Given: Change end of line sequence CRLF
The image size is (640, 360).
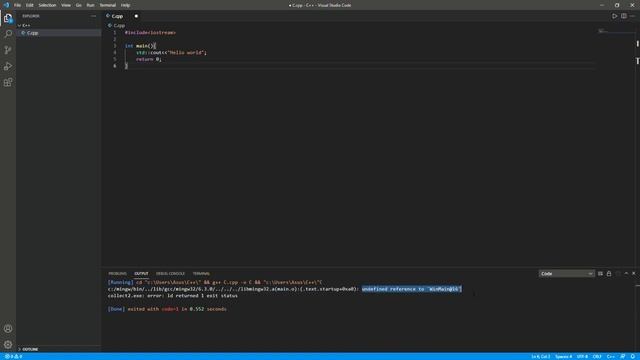Looking at the screenshot, I should [597, 356].
